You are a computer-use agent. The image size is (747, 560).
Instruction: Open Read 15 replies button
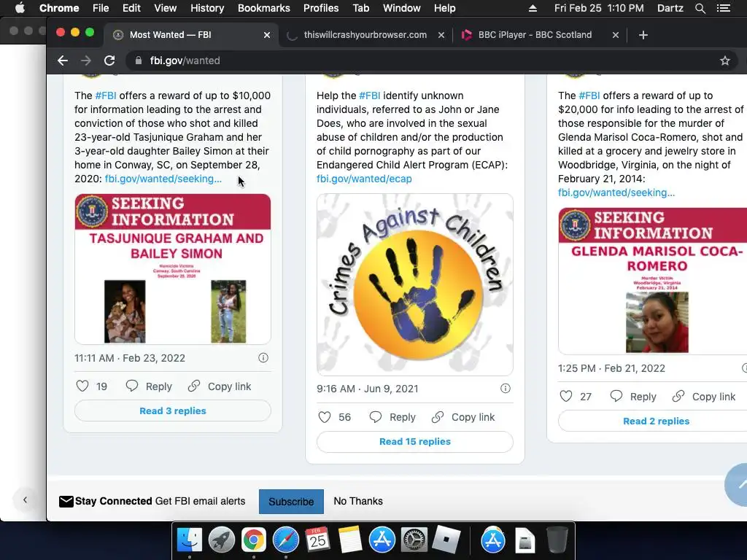[x=415, y=441]
